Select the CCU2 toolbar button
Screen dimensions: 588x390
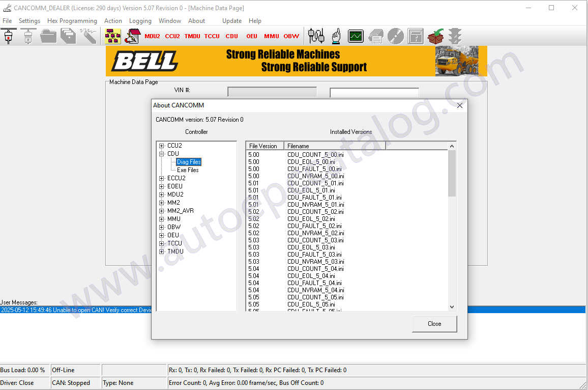172,37
